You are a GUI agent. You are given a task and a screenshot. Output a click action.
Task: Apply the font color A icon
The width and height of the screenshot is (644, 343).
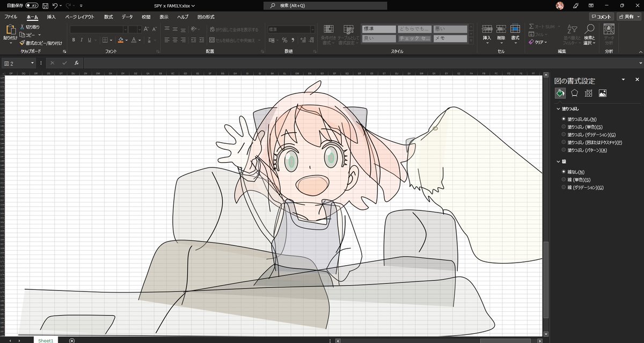pos(133,40)
